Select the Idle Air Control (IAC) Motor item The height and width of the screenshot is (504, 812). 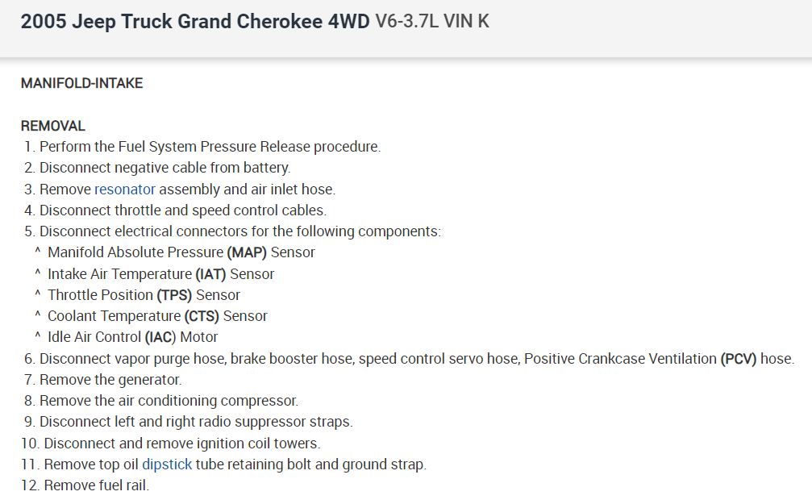(133, 337)
